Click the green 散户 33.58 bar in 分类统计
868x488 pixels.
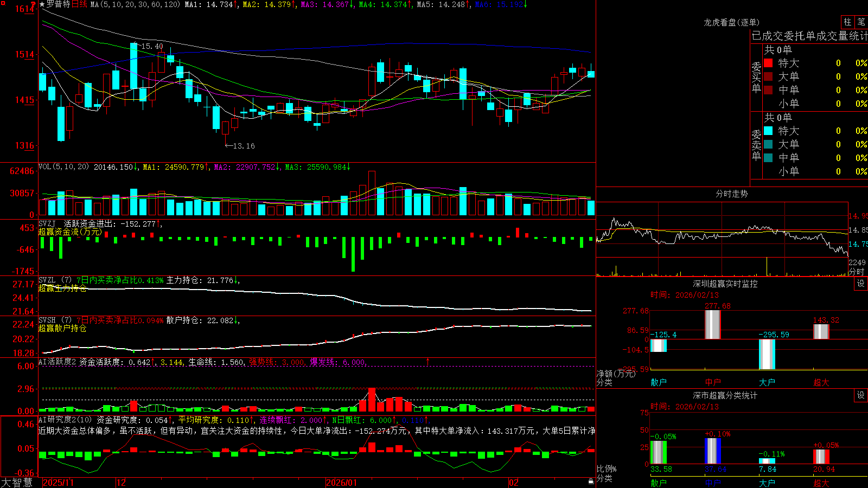pos(659,452)
